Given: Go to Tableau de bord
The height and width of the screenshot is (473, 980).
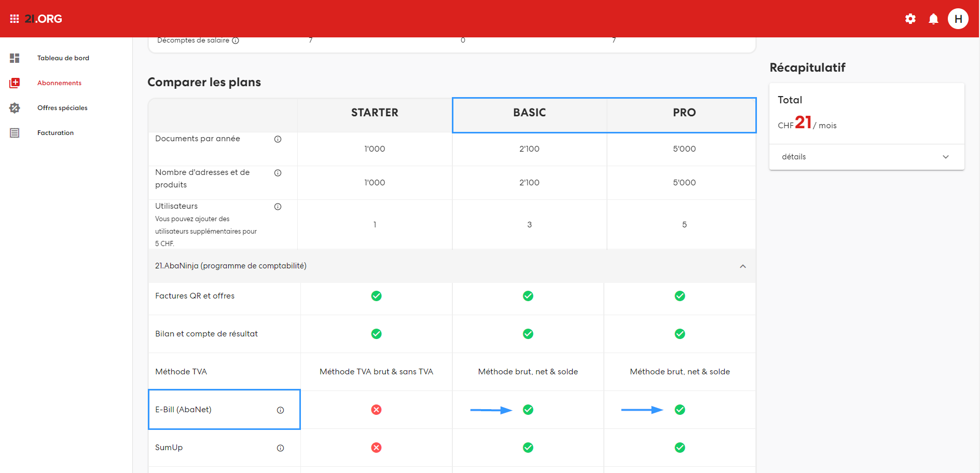Looking at the screenshot, I should coord(63,58).
